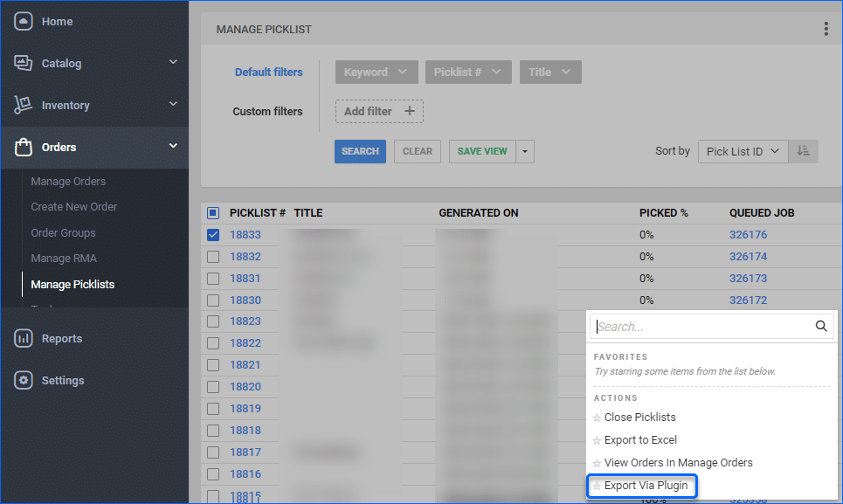Star the Export Via Plugin action

pos(597,485)
